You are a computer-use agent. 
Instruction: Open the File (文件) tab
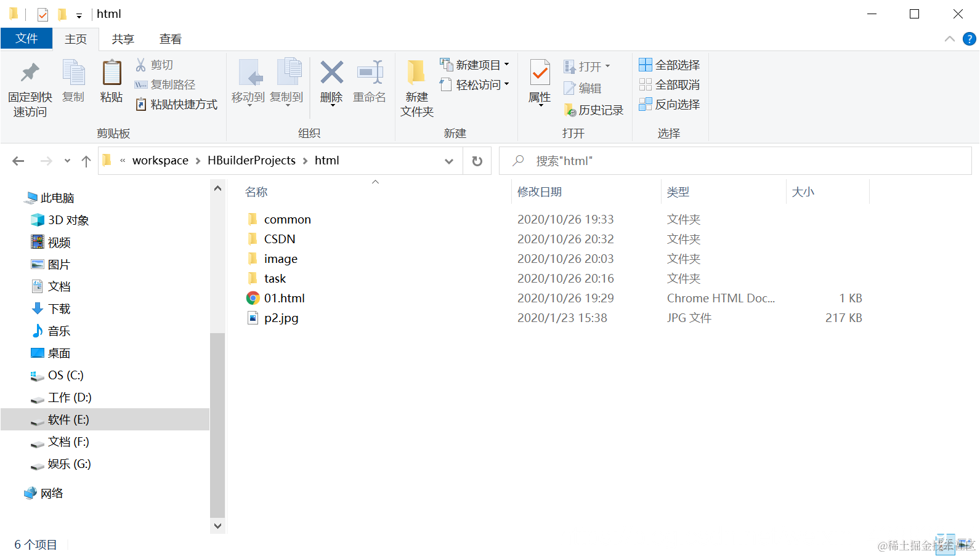pyautogui.click(x=26, y=38)
